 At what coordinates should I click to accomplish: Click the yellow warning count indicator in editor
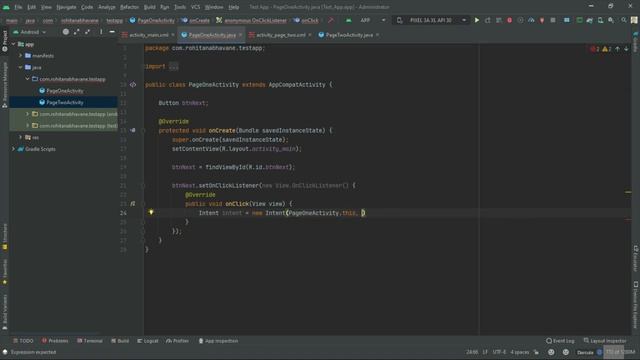[607, 49]
